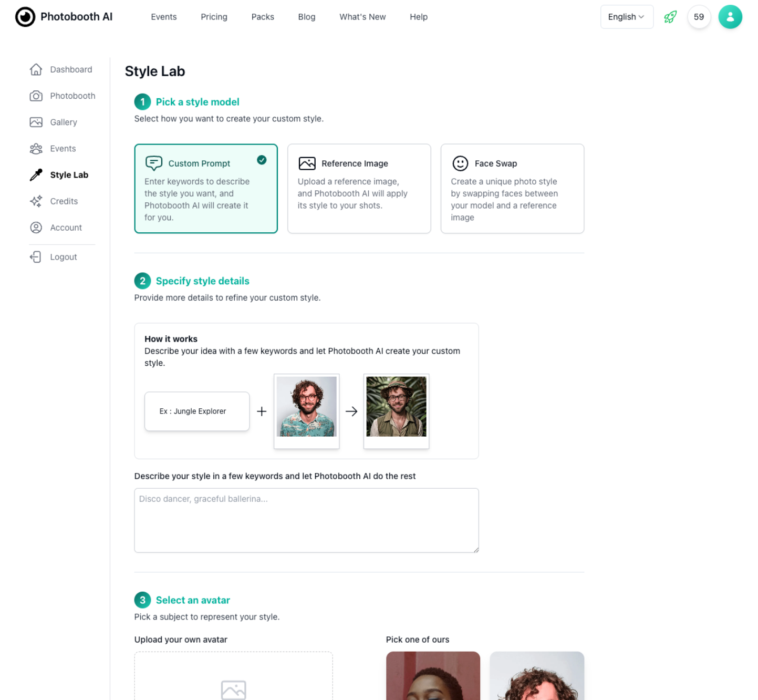Open the What's New menu item
Image resolution: width=758 pixels, height=700 pixels.
362,17
